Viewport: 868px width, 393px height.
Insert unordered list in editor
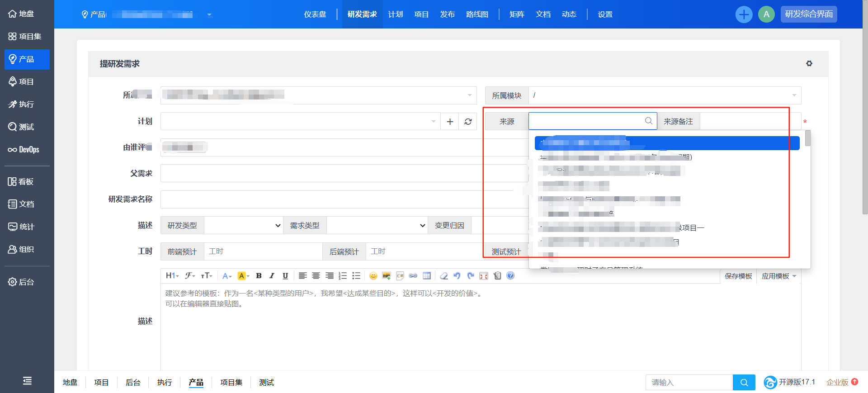(356, 276)
